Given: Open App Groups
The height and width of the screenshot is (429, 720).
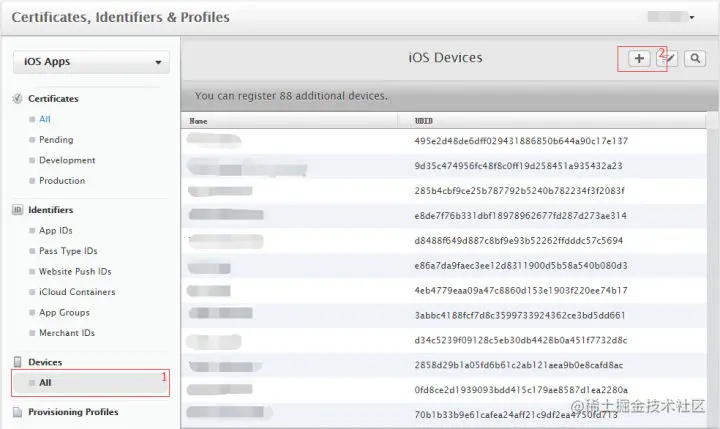Looking at the screenshot, I should point(64,312).
